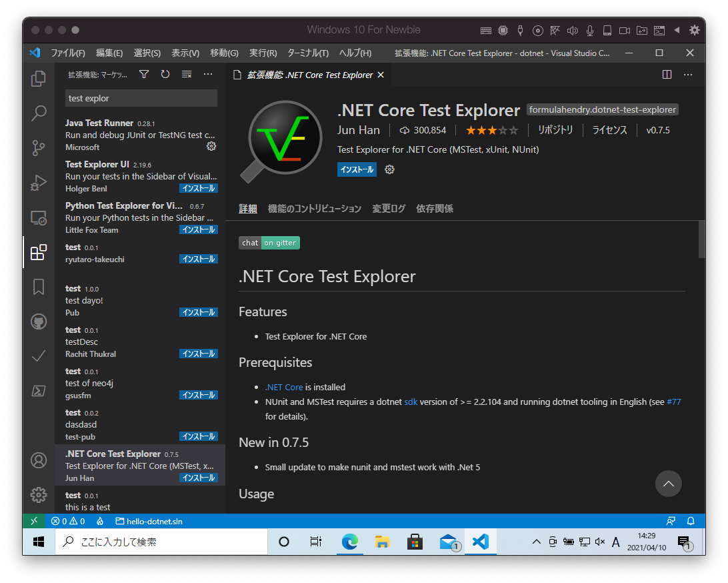Image resolution: width=728 pixels, height=583 pixels.
Task: Open errors and warnings in status bar
Action: tap(68, 521)
